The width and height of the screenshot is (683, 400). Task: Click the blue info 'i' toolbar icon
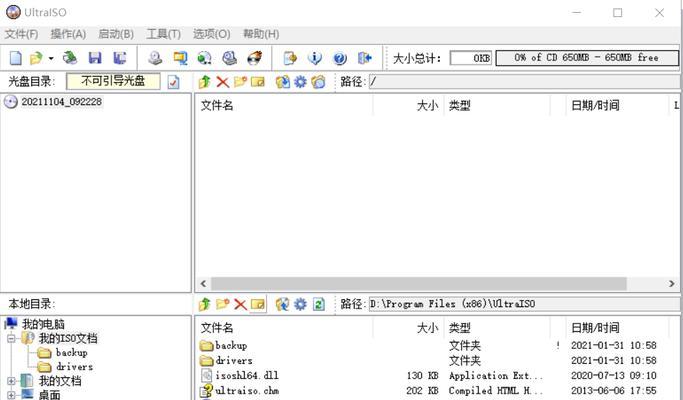coord(314,58)
